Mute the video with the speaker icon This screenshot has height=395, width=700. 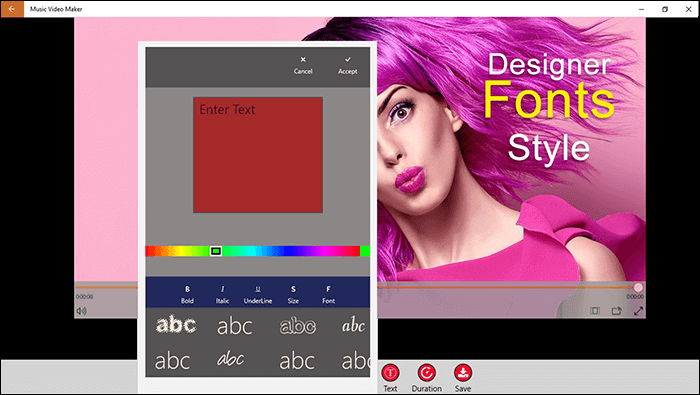[x=81, y=311]
